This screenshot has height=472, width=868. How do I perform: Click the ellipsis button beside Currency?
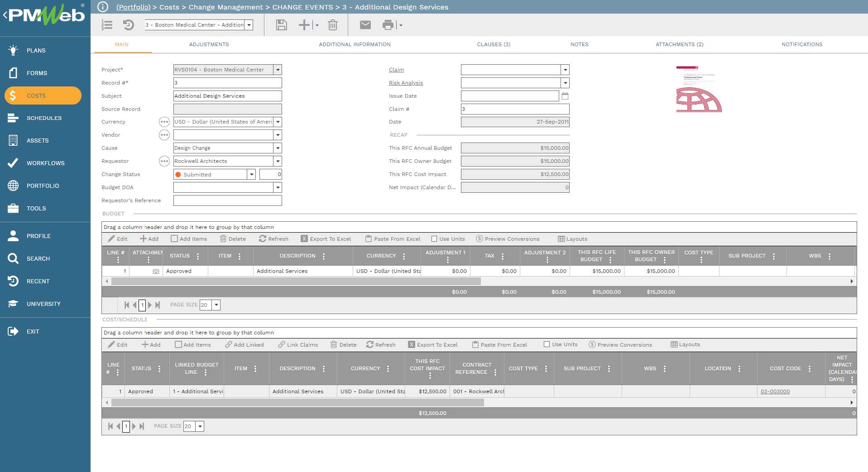point(164,122)
